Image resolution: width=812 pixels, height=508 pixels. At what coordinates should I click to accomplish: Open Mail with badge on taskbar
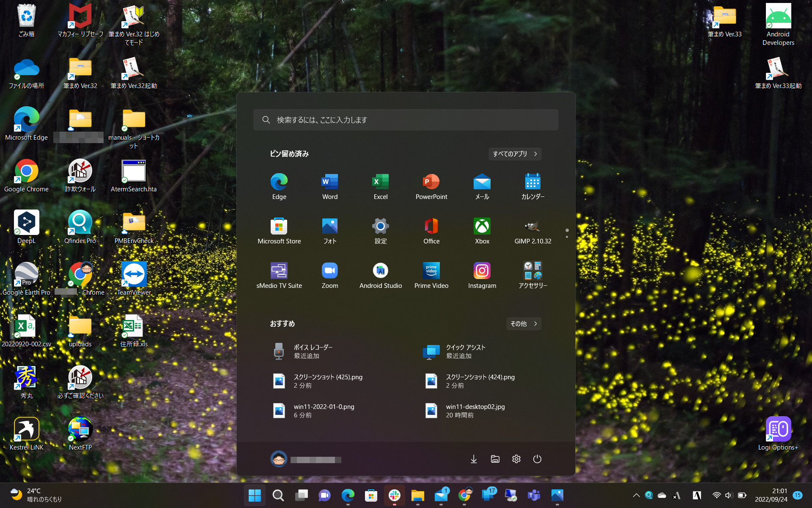pos(441,495)
